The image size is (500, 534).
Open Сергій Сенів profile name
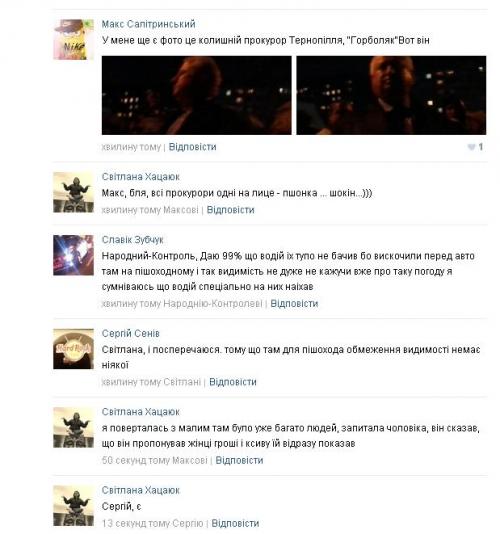(130, 333)
